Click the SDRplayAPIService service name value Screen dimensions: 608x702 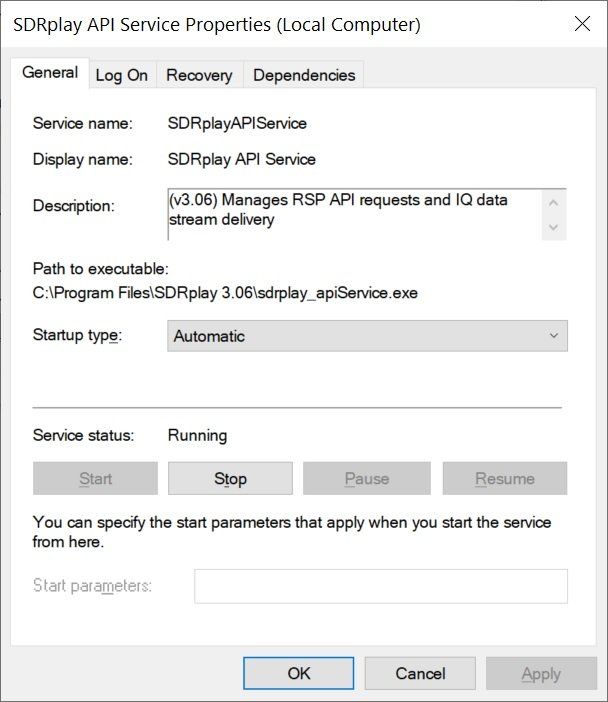click(x=237, y=123)
